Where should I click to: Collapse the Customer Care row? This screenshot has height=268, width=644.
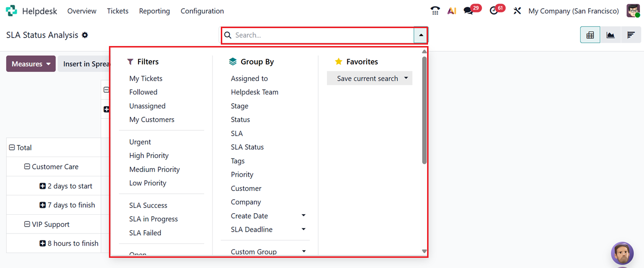tap(28, 167)
